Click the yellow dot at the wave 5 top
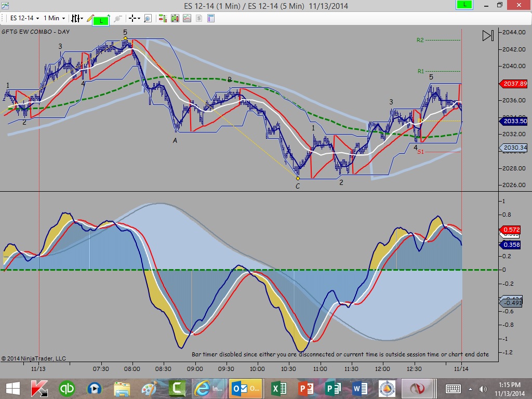The image size is (532, 399). pos(125,38)
